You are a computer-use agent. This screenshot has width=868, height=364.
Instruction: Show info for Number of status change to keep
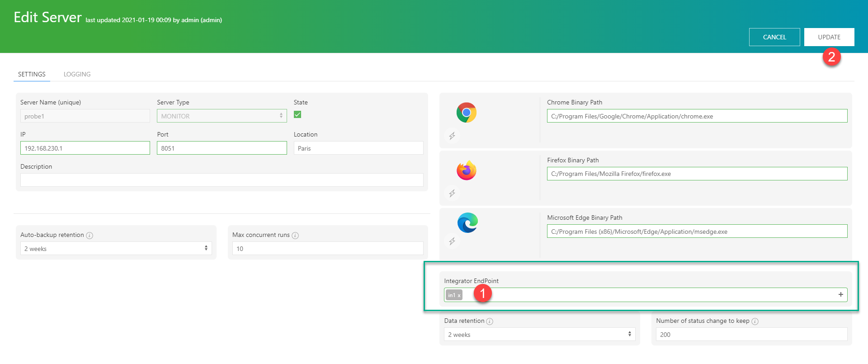click(x=755, y=321)
